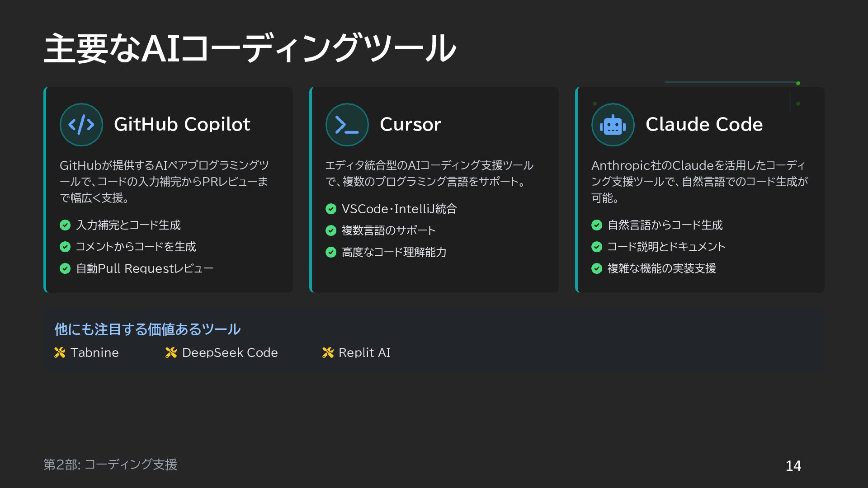Click the Cursor terminal prompt icon

pyautogui.click(x=347, y=125)
